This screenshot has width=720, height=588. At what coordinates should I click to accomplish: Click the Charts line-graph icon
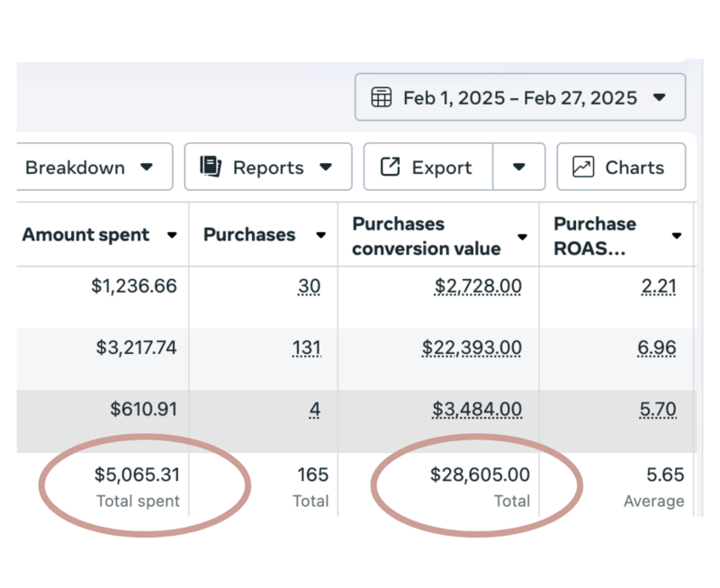583,167
